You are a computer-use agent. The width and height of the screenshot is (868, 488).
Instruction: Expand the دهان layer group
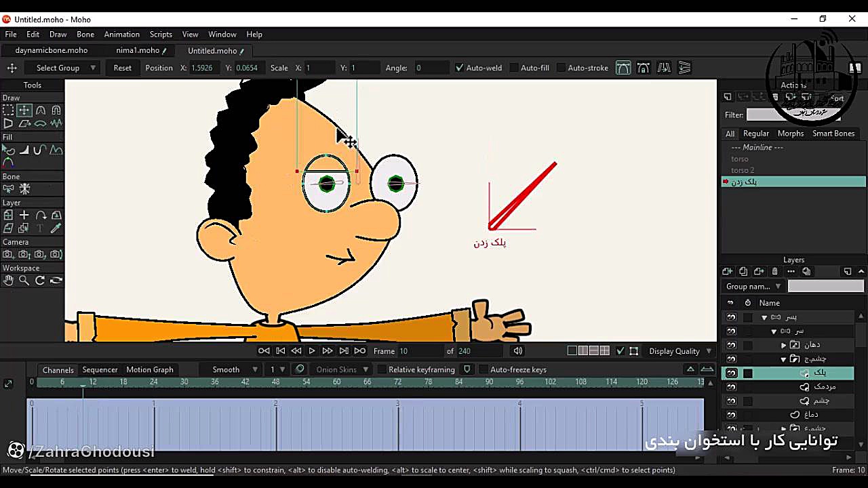click(x=784, y=345)
